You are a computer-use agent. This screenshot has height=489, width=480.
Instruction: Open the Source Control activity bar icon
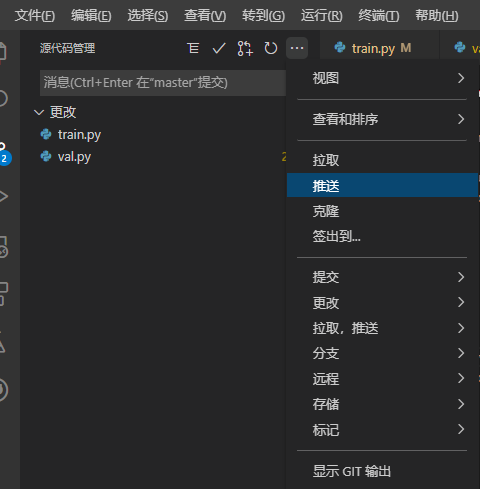tap(4, 153)
